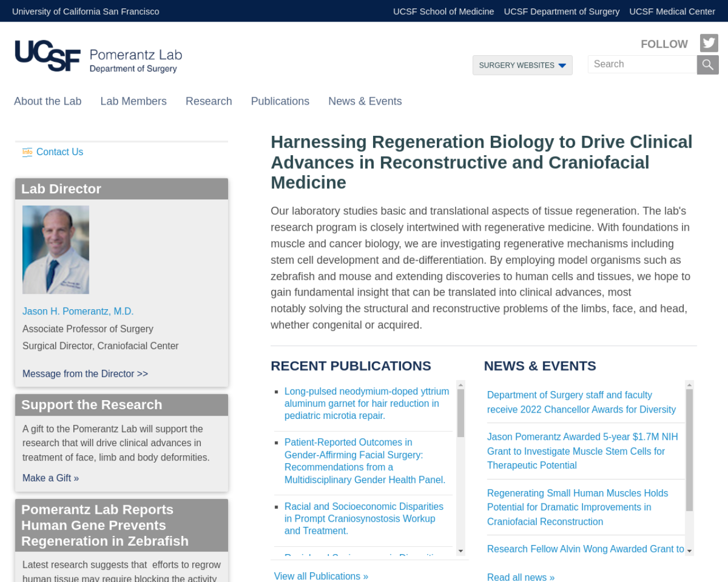Read the Message from the Director

[85, 373]
